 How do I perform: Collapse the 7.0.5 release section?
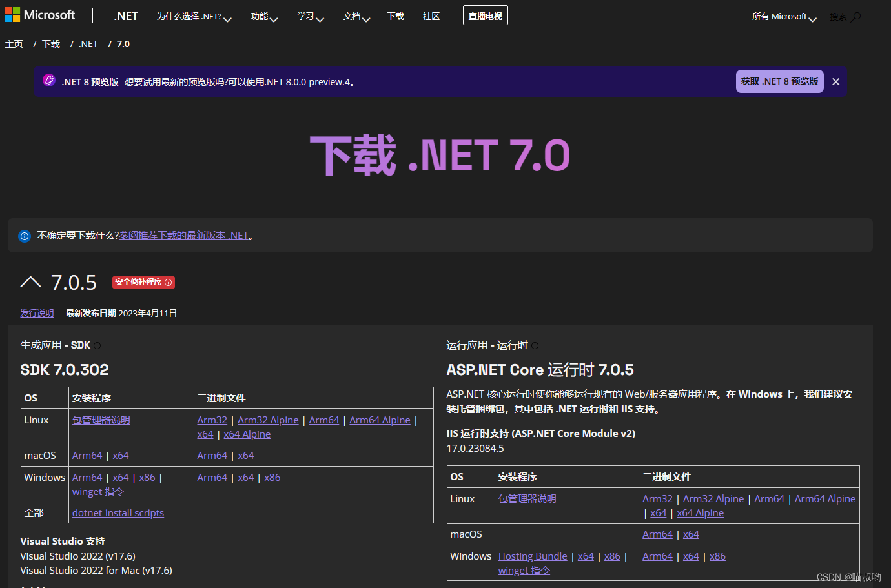tap(31, 282)
